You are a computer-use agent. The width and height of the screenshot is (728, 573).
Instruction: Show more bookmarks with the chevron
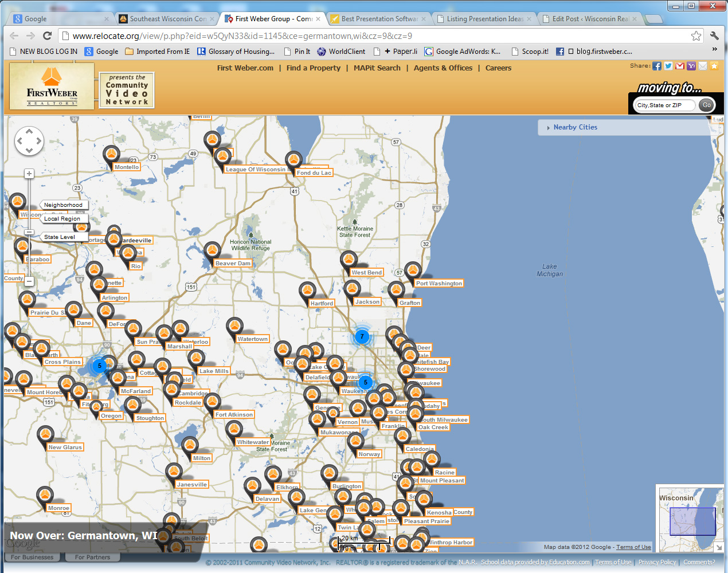click(714, 50)
